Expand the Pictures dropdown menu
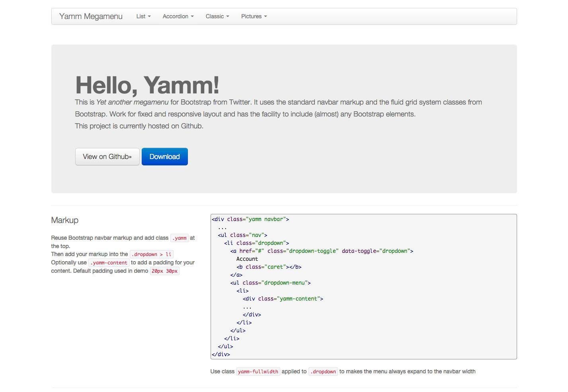Screen dimensions: 568x392 pyautogui.click(x=254, y=16)
